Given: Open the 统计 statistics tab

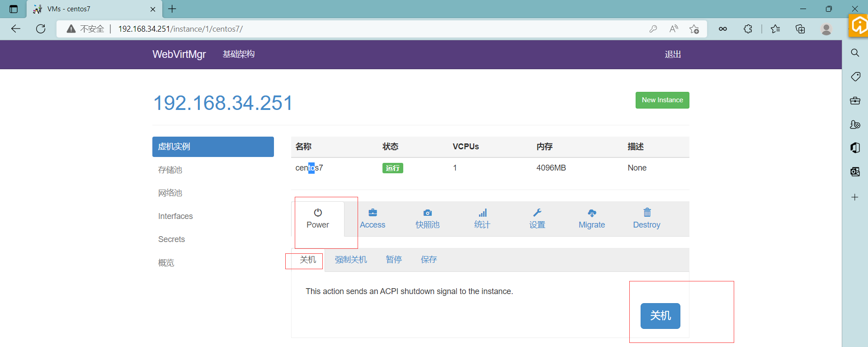Looking at the screenshot, I should (x=482, y=219).
